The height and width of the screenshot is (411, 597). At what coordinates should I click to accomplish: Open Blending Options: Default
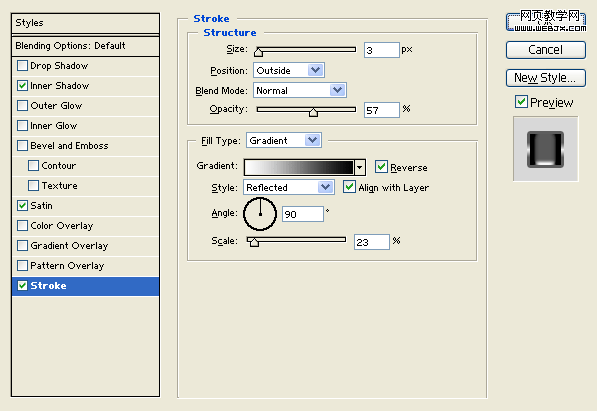85,46
